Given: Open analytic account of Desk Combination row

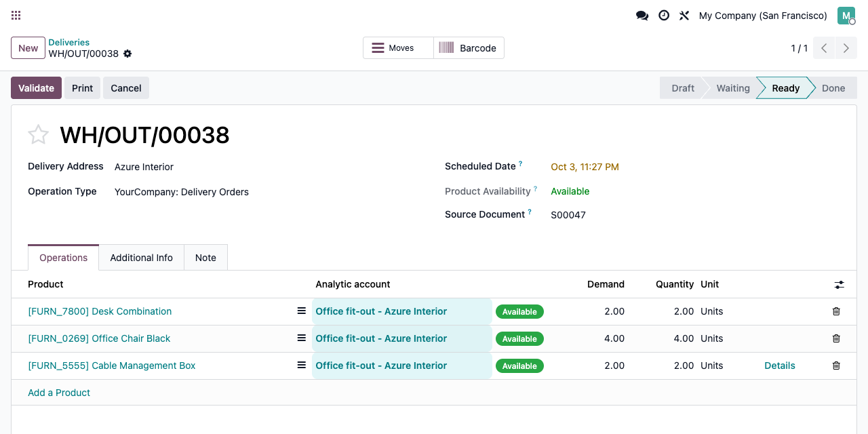Looking at the screenshot, I should click(402, 311).
